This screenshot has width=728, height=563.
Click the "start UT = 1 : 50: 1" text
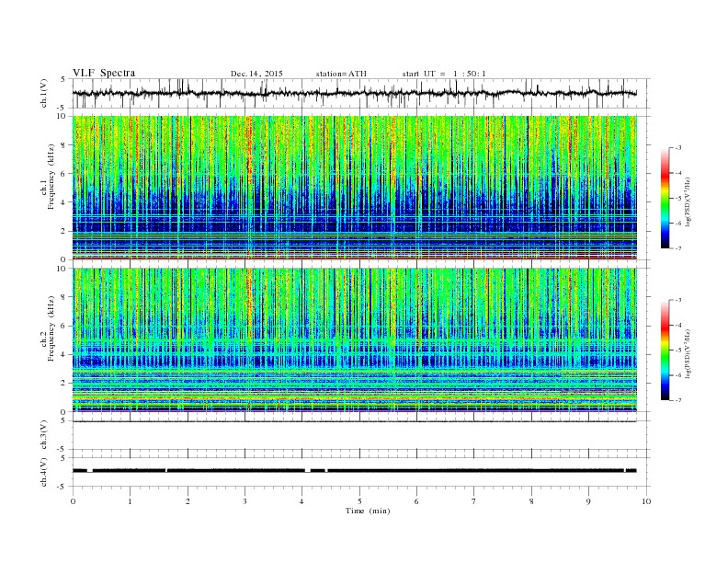click(x=444, y=74)
